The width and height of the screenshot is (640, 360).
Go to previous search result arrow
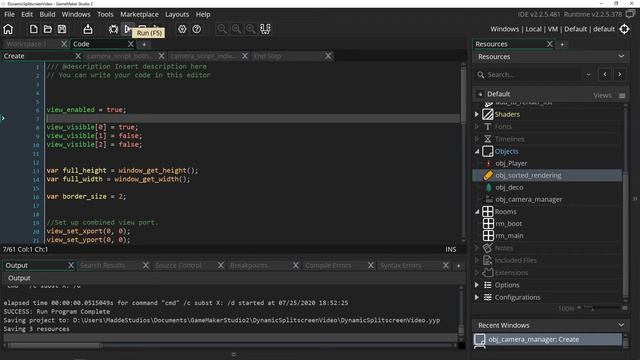click(x=605, y=75)
